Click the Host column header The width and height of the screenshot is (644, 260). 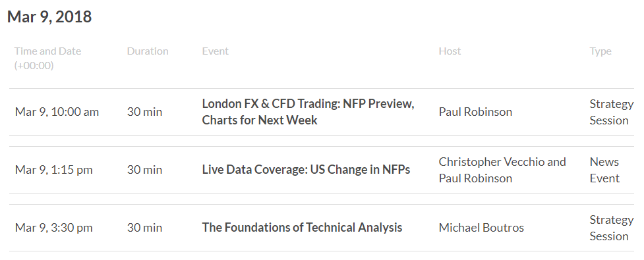tap(450, 51)
